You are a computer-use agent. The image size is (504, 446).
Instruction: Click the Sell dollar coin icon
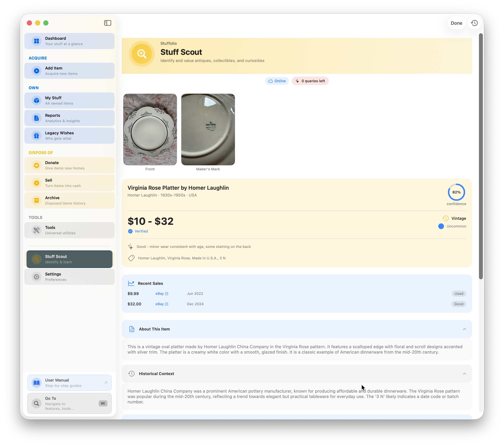point(37,183)
